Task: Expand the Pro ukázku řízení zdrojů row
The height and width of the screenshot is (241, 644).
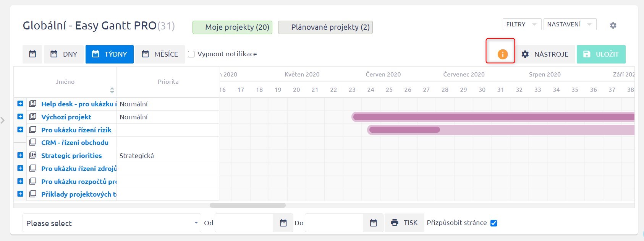Action: (20, 168)
